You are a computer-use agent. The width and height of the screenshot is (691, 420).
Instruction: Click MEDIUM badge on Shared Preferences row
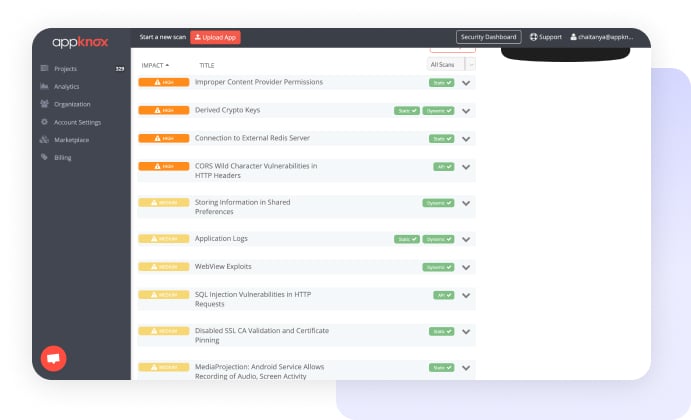[164, 203]
